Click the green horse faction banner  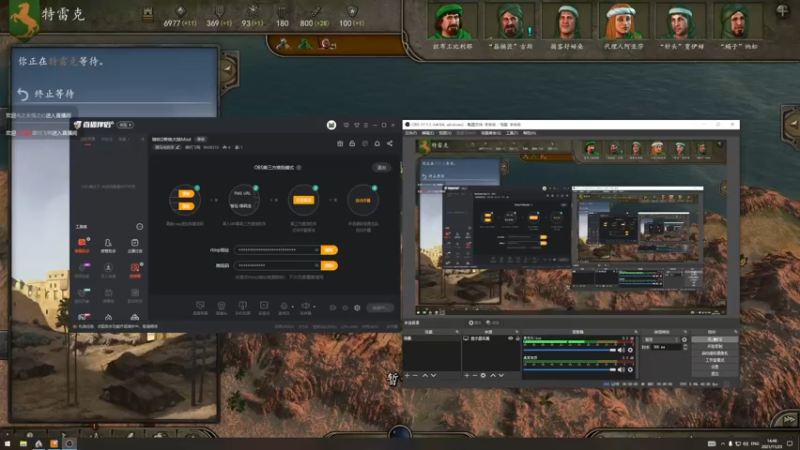point(24,19)
